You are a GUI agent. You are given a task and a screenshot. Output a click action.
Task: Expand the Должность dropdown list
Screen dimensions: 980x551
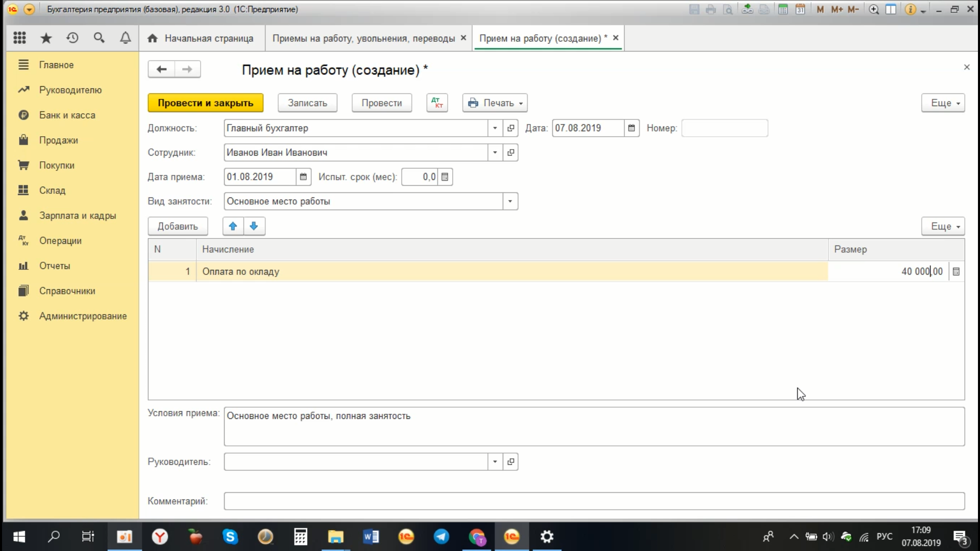[495, 128]
